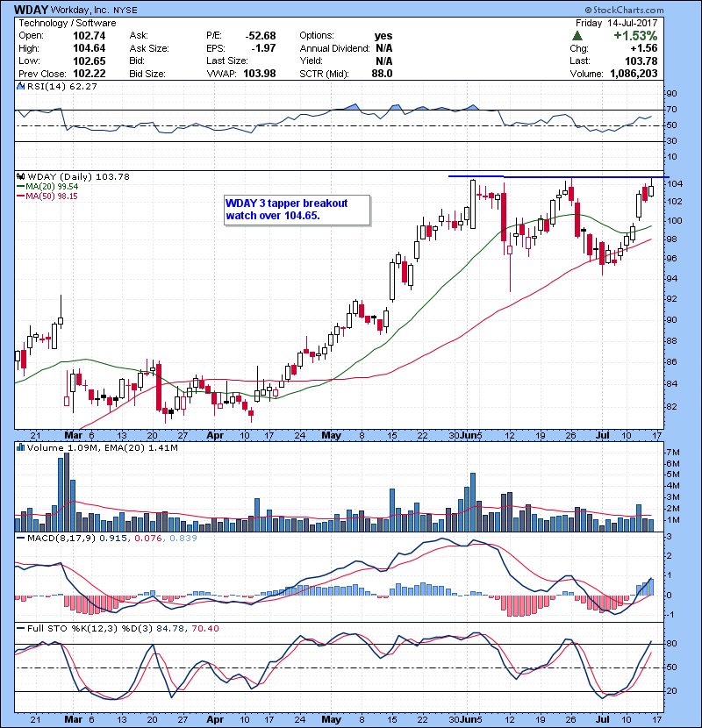
Task: Click the 82 price axis label
Action: pyautogui.click(x=673, y=407)
